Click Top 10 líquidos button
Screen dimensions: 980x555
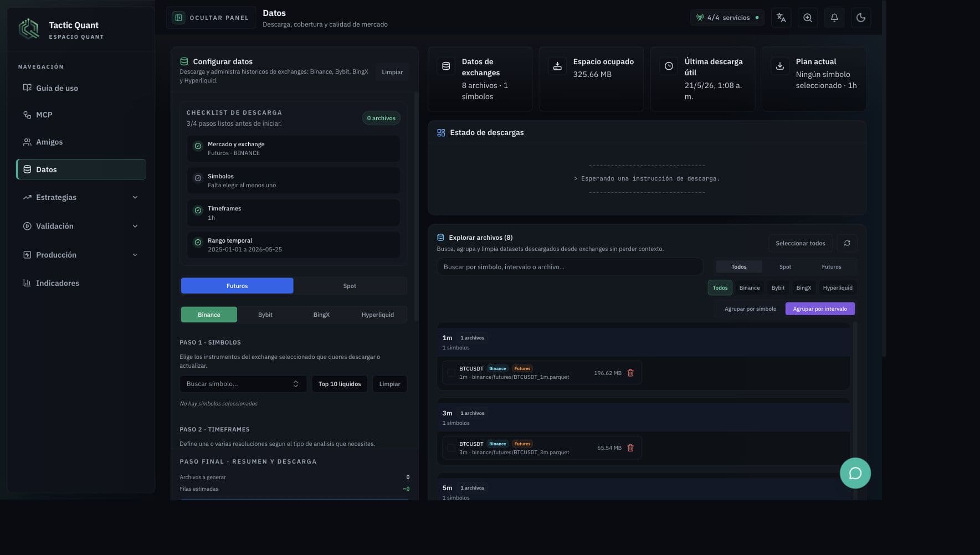(340, 384)
